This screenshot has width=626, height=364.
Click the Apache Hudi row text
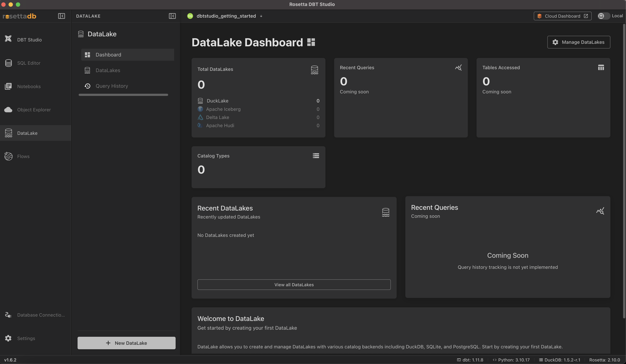click(220, 126)
